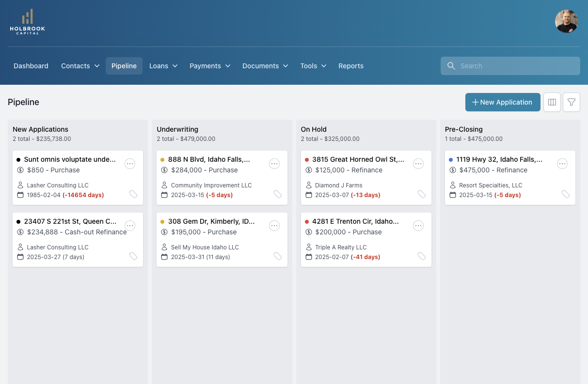Click tag icon on Sunt omnis voluptate card

point(133,194)
